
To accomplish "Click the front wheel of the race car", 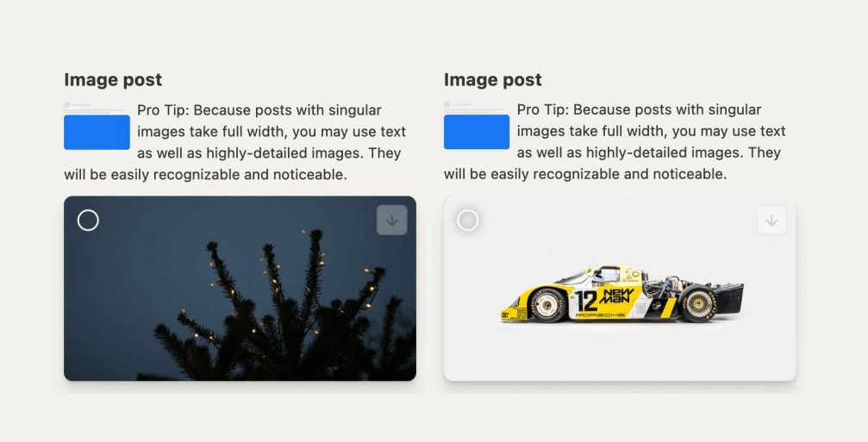I will (548, 305).
